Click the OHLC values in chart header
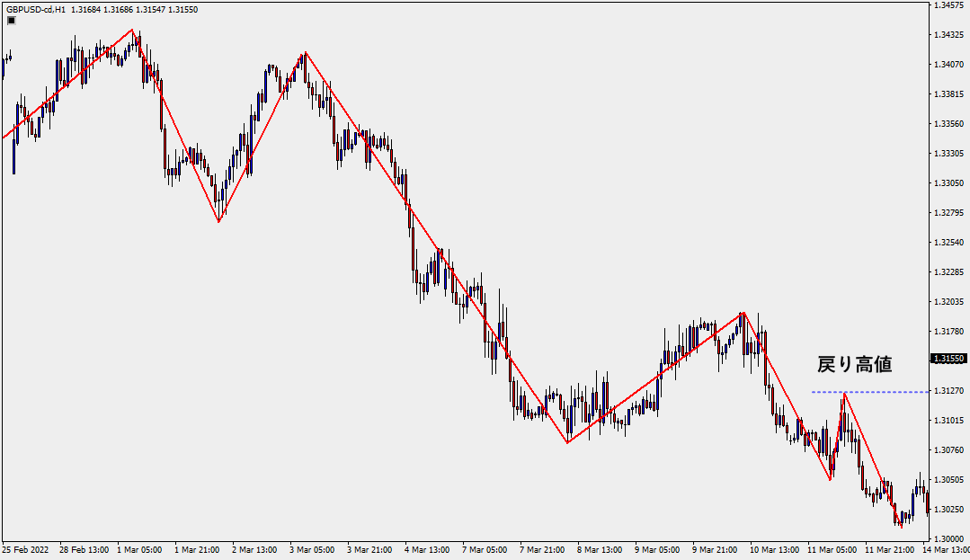The height and width of the screenshot is (560, 970). [x=135, y=9]
